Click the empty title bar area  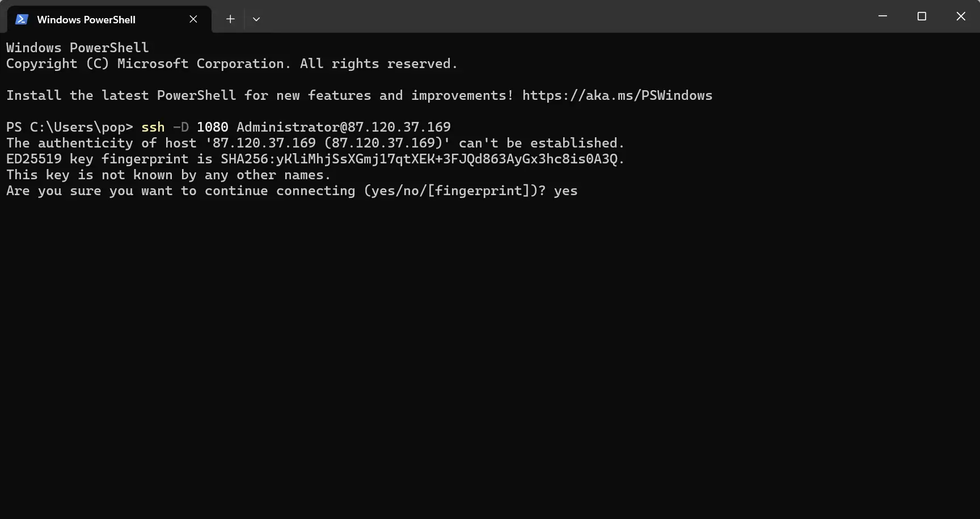(561, 16)
